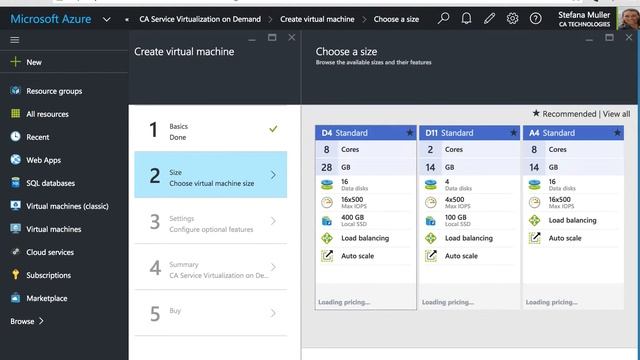This screenshot has width=640, height=360.
Task: Select the D11 Standard size card header
Action: [x=469, y=133]
